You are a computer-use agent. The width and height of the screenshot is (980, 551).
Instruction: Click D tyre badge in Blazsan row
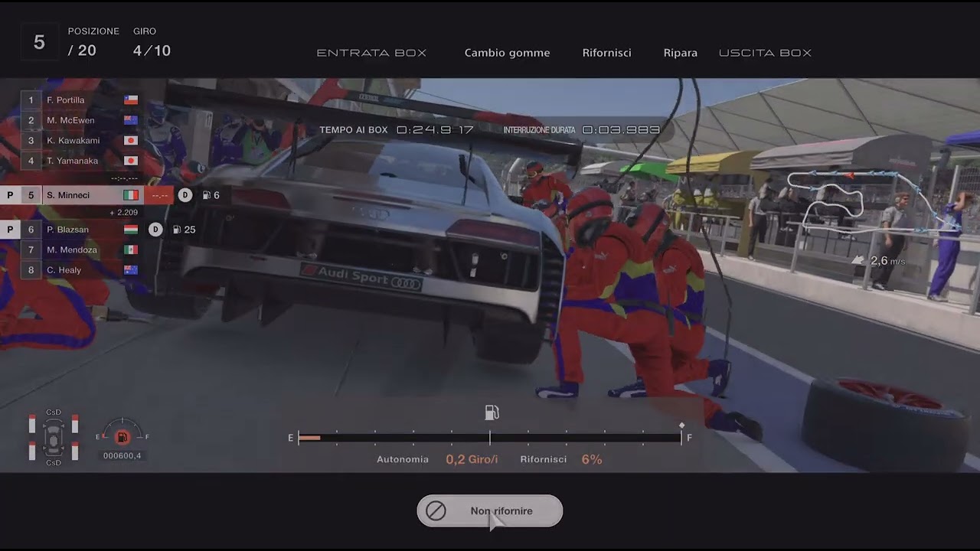click(155, 229)
